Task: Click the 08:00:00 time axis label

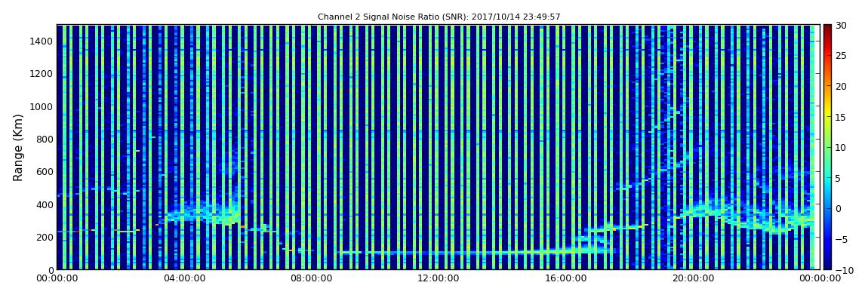Action: click(311, 279)
